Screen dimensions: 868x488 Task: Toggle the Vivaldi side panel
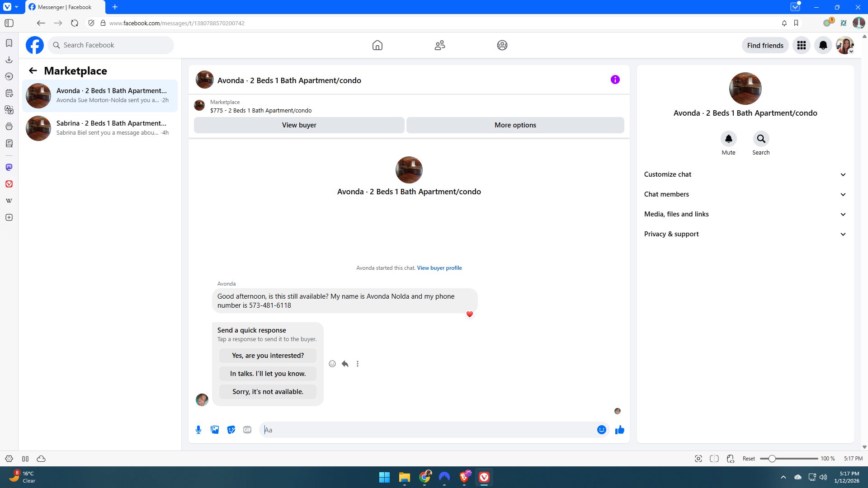click(x=9, y=23)
